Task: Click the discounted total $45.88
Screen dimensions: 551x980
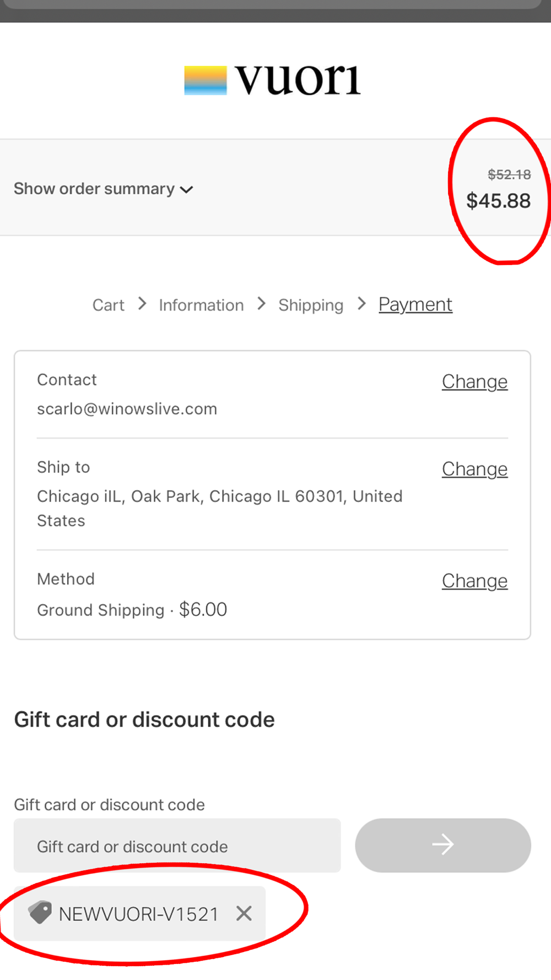Action: [499, 201]
